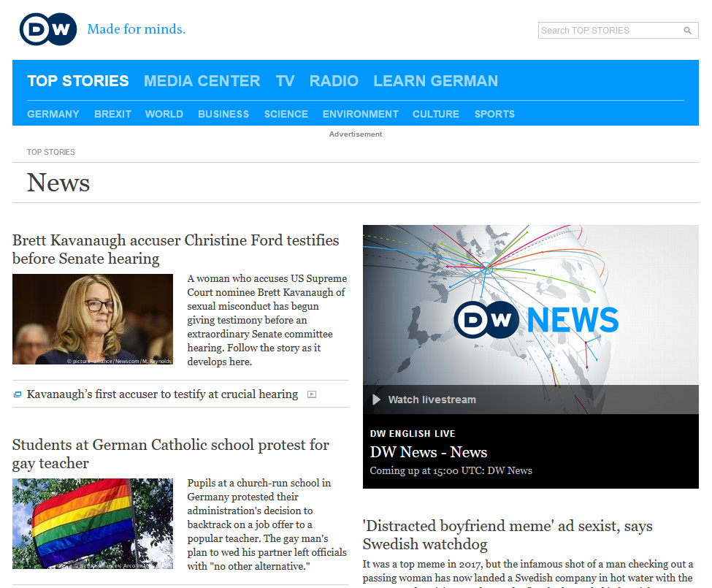This screenshot has height=588, width=712.
Task: Select the CULTURE section
Action: [x=436, y=114]
